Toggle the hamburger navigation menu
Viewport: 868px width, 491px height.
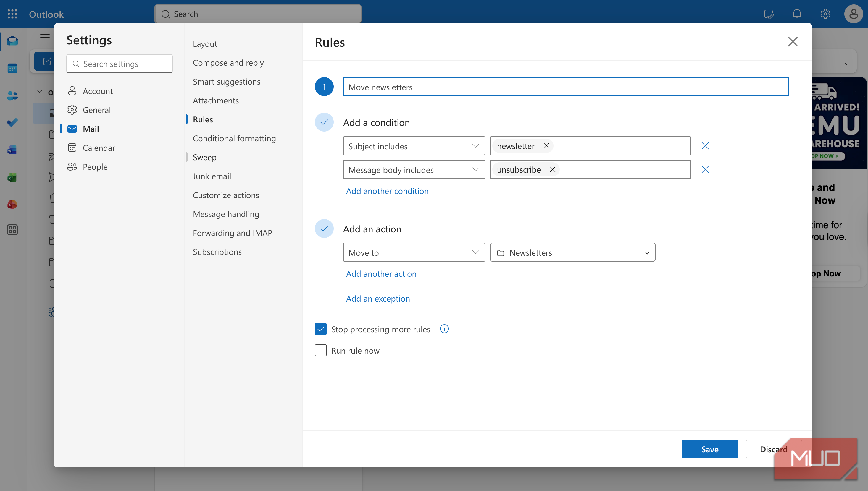coord(45,37)
